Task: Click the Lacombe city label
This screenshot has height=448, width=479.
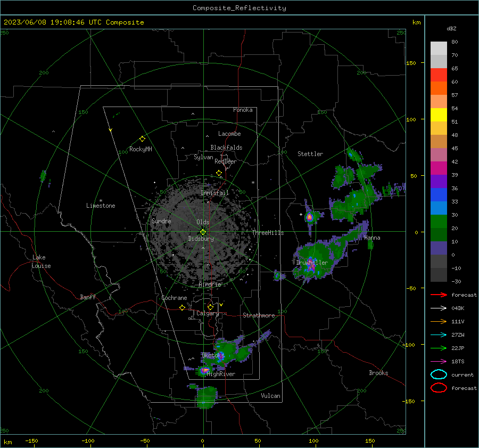Action: click(229, 134)
